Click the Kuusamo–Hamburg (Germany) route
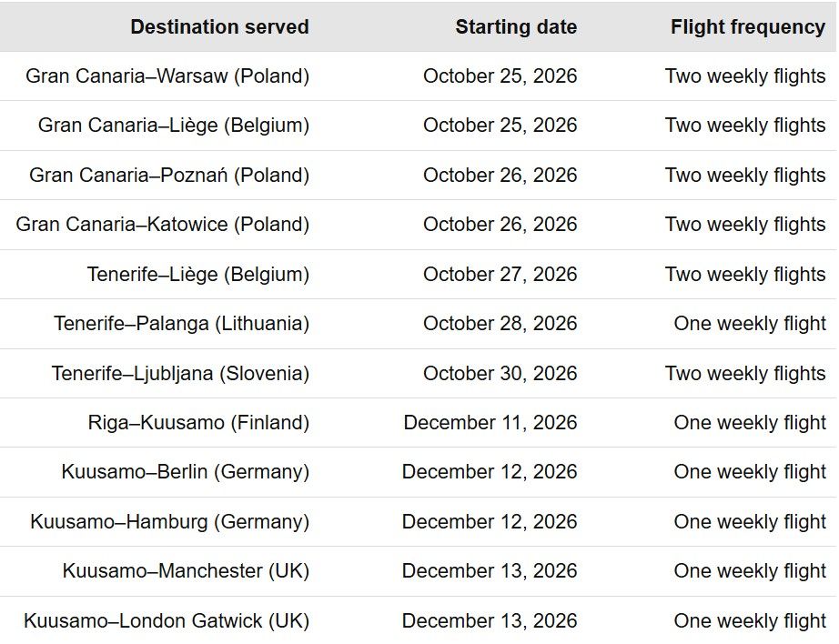 169,522
